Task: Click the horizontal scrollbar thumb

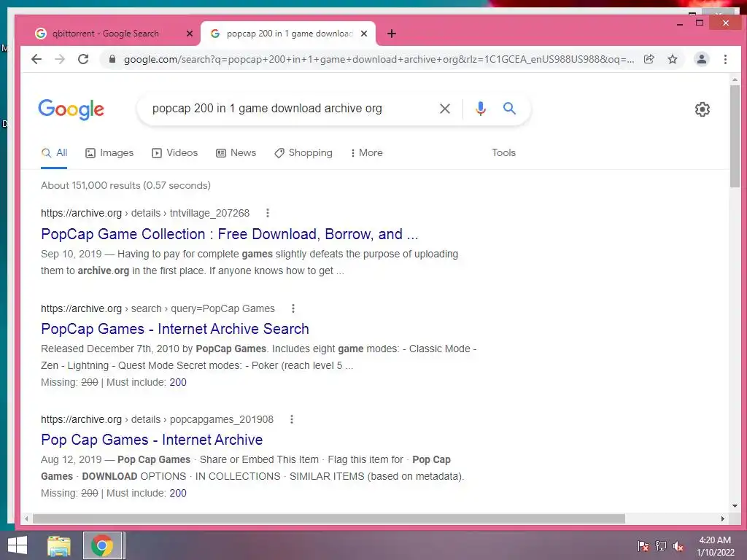Action: [x=329, y=518]
